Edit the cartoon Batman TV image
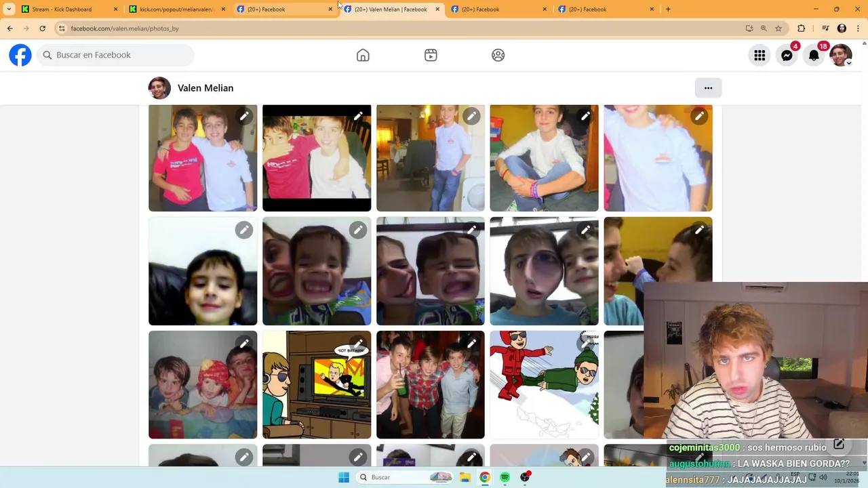 [x=358, y=344]
